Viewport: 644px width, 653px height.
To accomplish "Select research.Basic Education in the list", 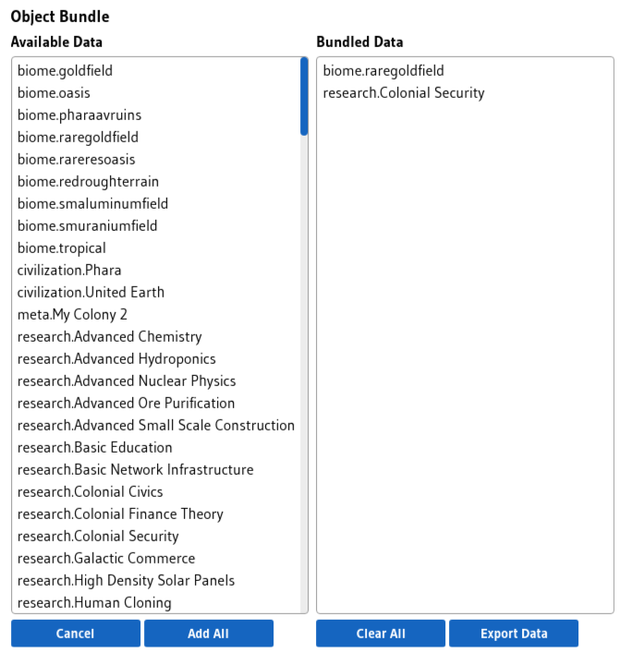I will (x=156, y=448).
